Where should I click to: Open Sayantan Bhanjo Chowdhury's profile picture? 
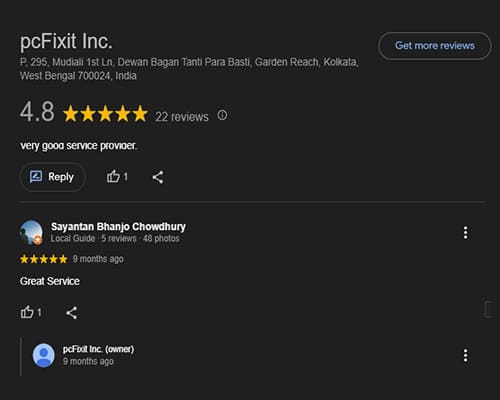pos(31,232)
